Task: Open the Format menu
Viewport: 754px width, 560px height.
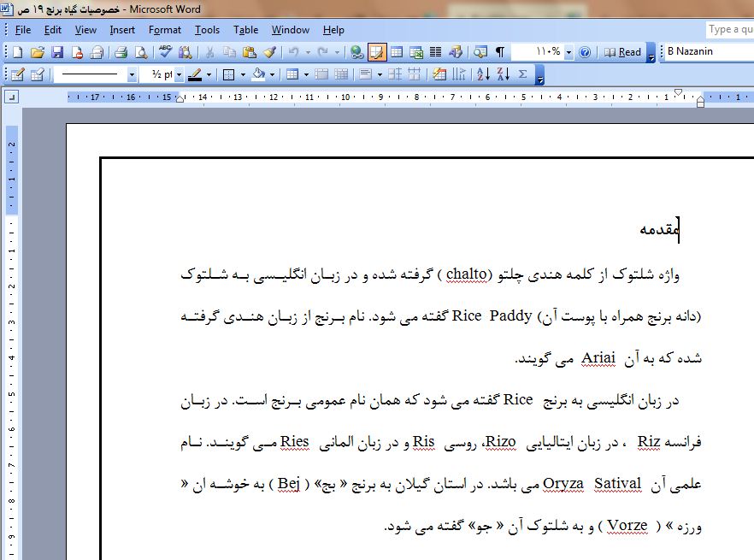Action: coord(164,30)
